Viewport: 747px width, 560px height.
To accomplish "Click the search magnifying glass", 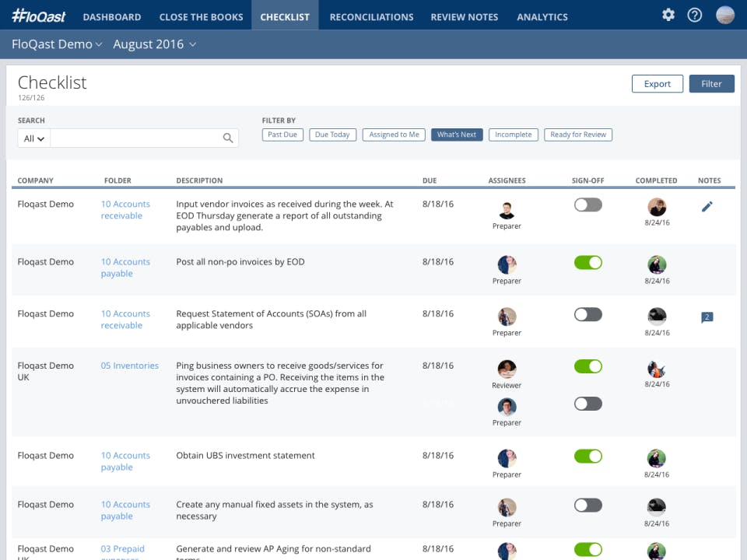I will click(228, 137).
